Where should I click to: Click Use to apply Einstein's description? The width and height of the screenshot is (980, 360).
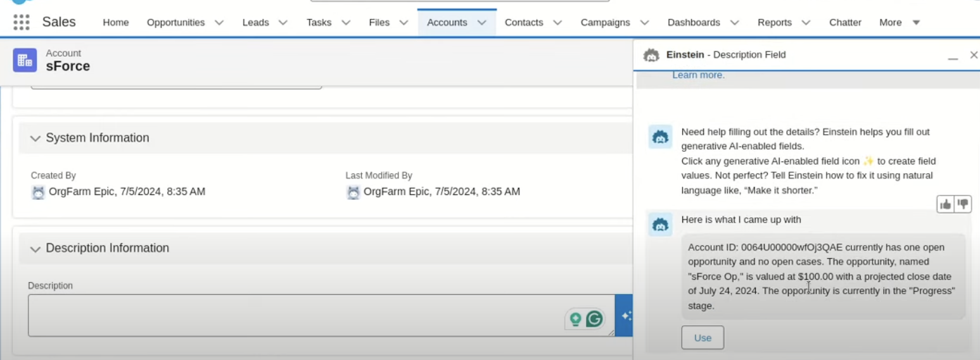[x=703, y=338]
